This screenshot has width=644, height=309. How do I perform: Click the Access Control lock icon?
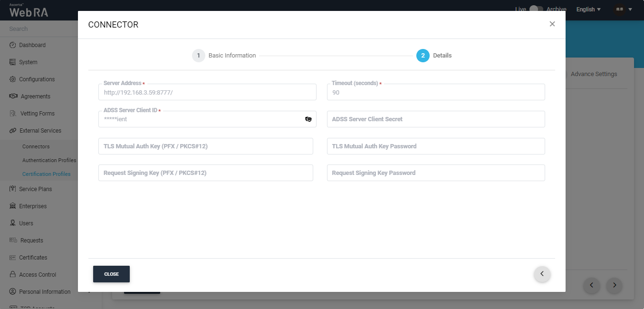coord(13,275)
